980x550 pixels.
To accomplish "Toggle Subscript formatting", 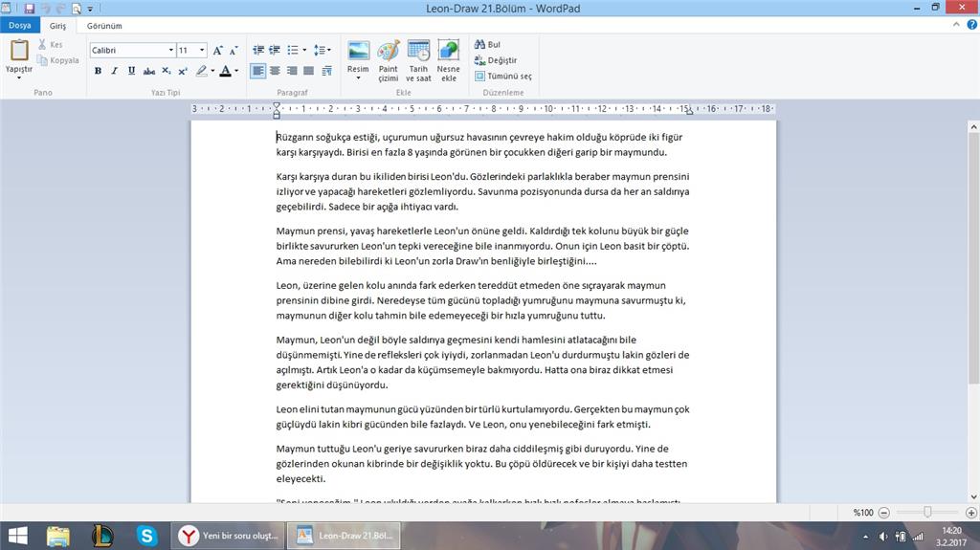I will click(166, 71).
